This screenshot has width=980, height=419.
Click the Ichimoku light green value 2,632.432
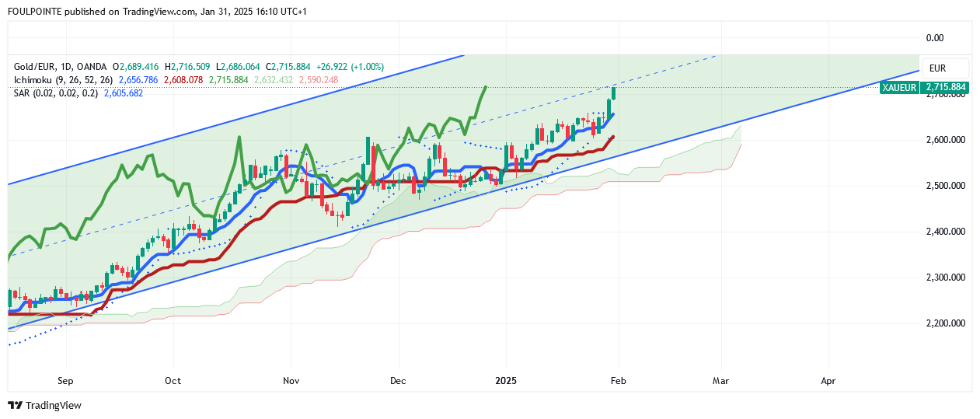(x=274, y=80)
